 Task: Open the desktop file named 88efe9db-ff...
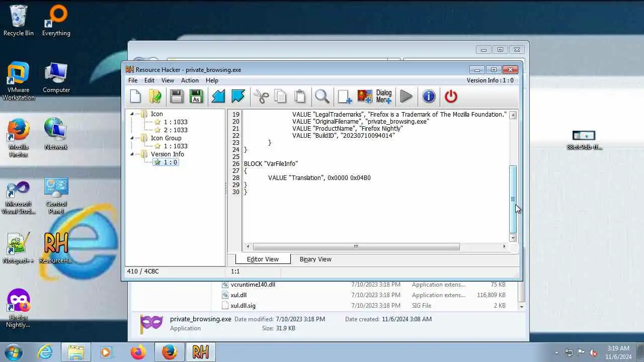[x=584, y=140]
